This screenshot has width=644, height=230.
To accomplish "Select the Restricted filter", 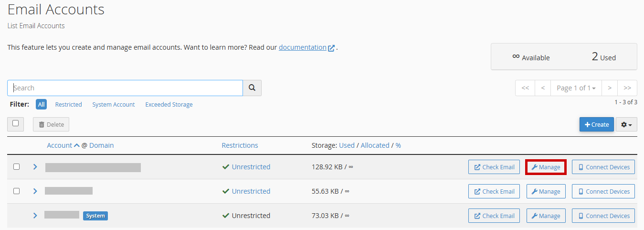I will 68,104.
